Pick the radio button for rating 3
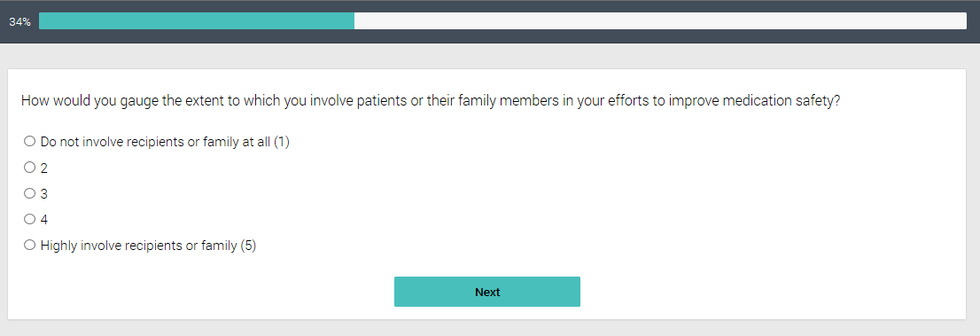 (x=29, y=193)
